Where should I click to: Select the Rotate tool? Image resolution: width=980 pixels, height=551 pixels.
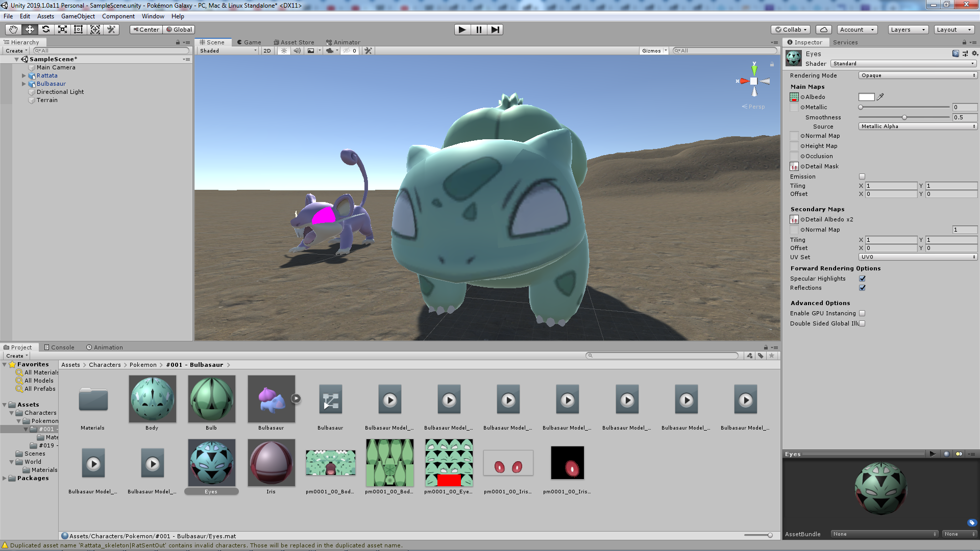pyautogui.click(x=46, y=30)
